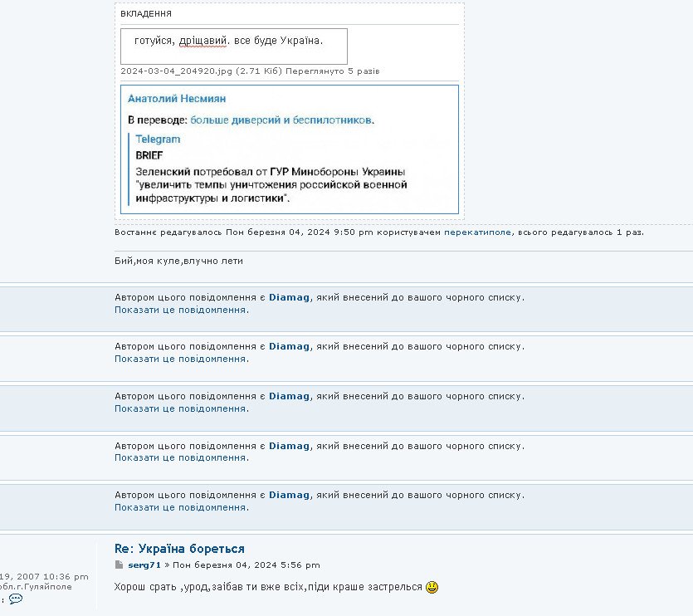Open Diamag profile in fourth blocked notice
The width and height of the screenshot is (693, 616).
(x=289, y=446)
